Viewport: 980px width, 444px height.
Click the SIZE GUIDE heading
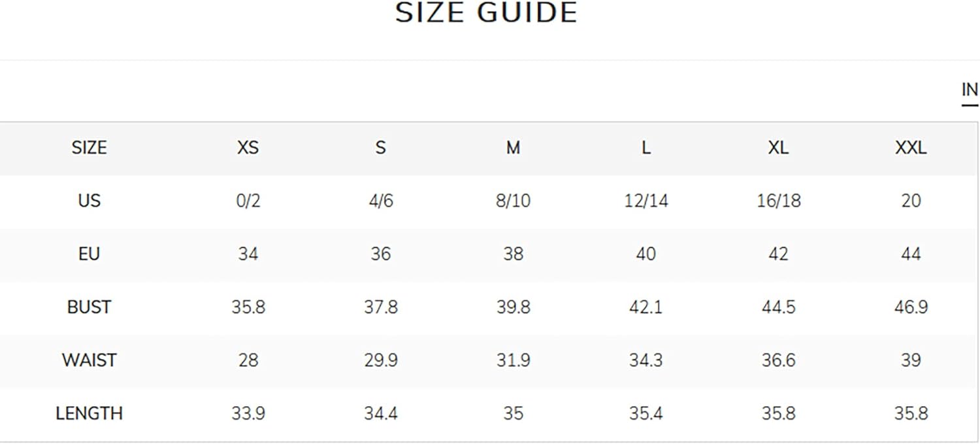point(487,13)
